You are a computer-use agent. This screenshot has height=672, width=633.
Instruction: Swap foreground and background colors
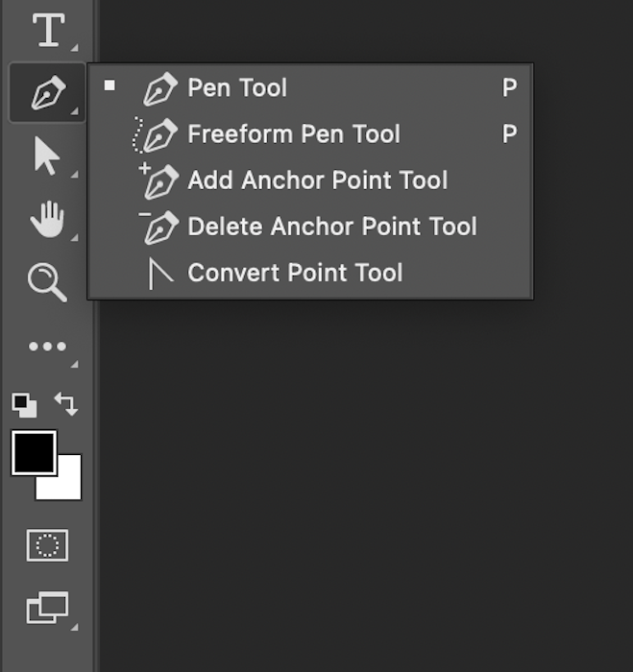[66, 403]
